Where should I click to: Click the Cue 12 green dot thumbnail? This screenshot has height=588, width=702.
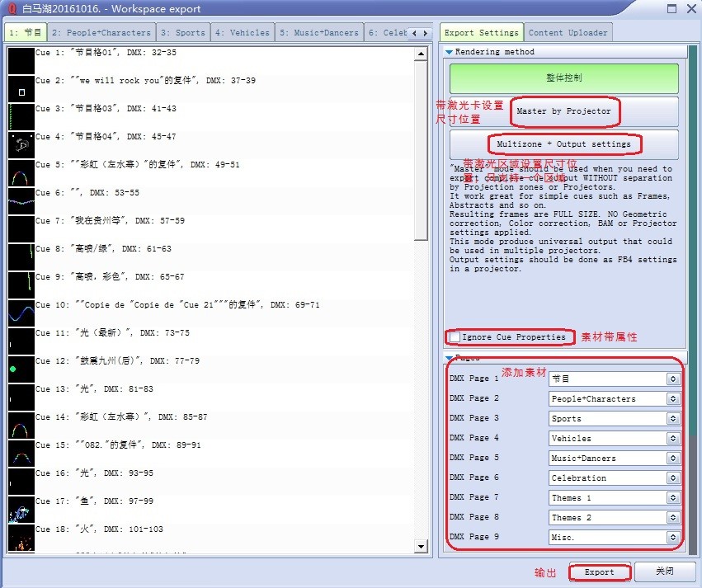(21, 369)
